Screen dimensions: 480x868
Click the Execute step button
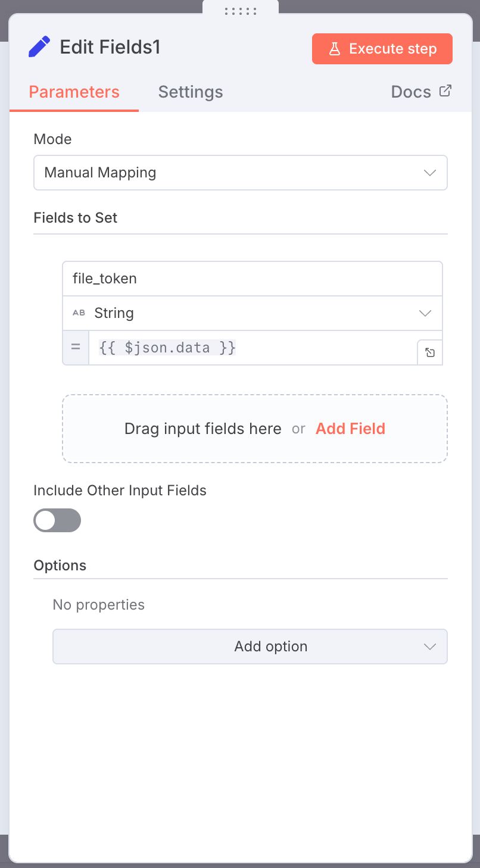point(382,48)
